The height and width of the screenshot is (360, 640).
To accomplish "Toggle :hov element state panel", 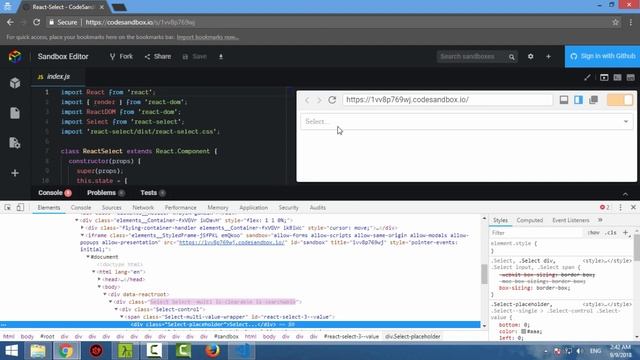I will [x=593, y=233].
